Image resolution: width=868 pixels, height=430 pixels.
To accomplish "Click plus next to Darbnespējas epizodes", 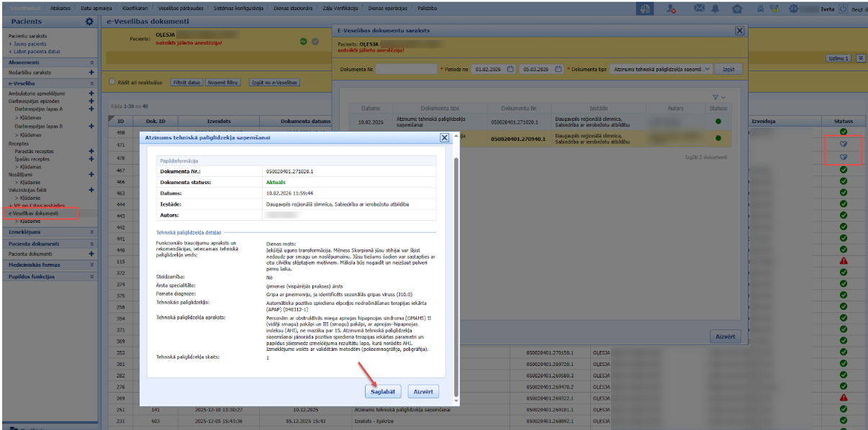I will [x=91, y=101].
